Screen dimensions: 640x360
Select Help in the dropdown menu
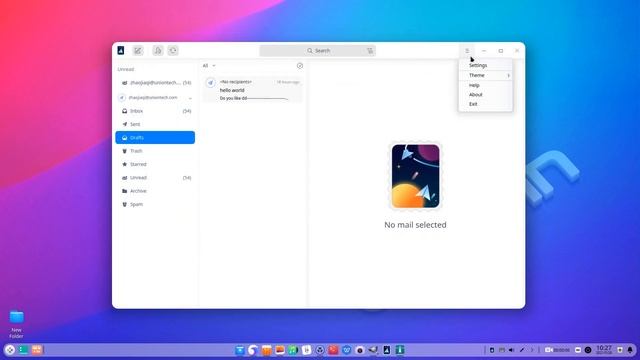click(485, 85)
